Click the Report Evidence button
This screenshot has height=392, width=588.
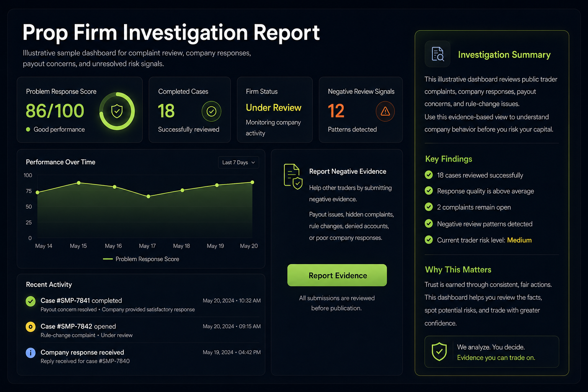(337, 275)
